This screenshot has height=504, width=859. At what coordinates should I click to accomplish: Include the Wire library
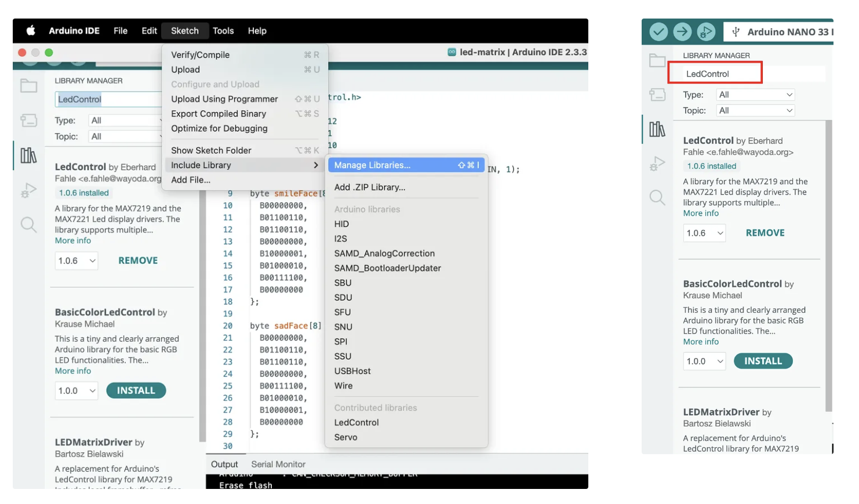tap(406, 386)
